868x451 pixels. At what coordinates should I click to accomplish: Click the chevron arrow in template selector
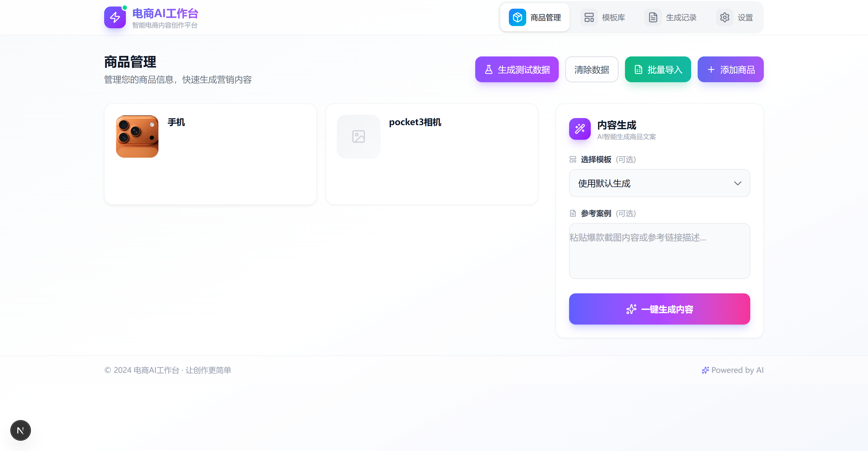point(738,183)
